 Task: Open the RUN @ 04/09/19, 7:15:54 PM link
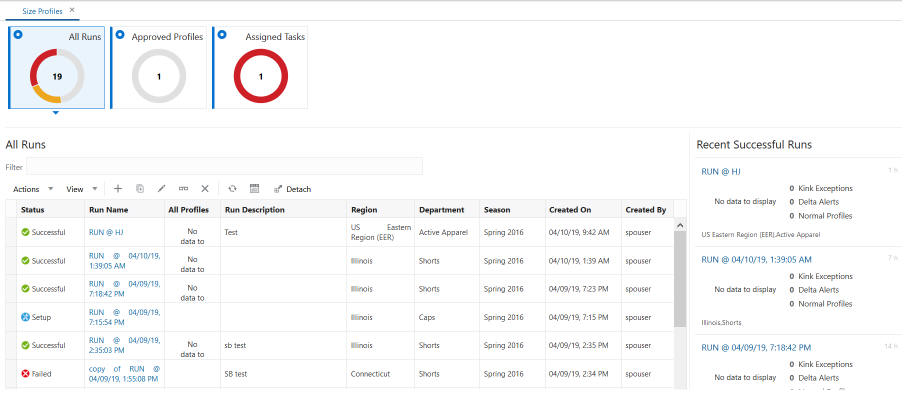125,317
